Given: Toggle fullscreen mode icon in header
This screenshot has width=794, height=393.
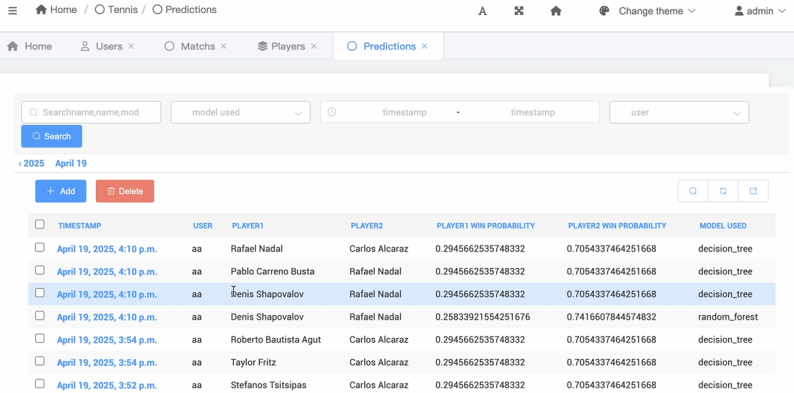Looking at the screenshot, I should (x=519, y=11).
